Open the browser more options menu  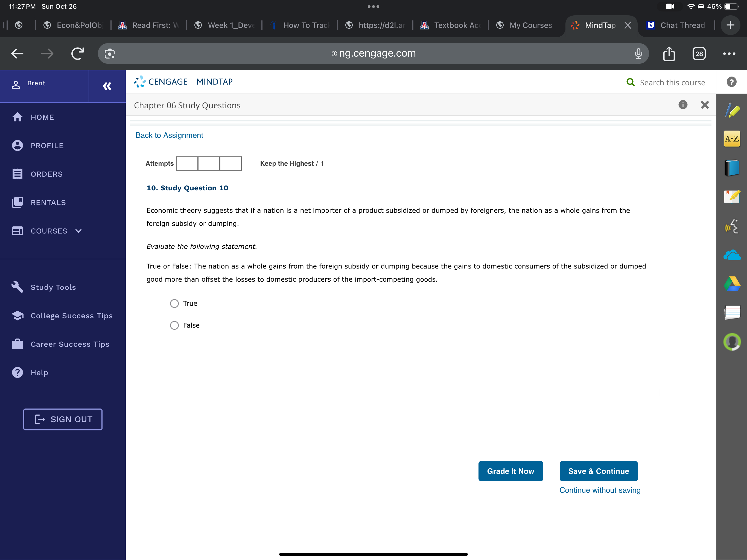tap(729, 53)
